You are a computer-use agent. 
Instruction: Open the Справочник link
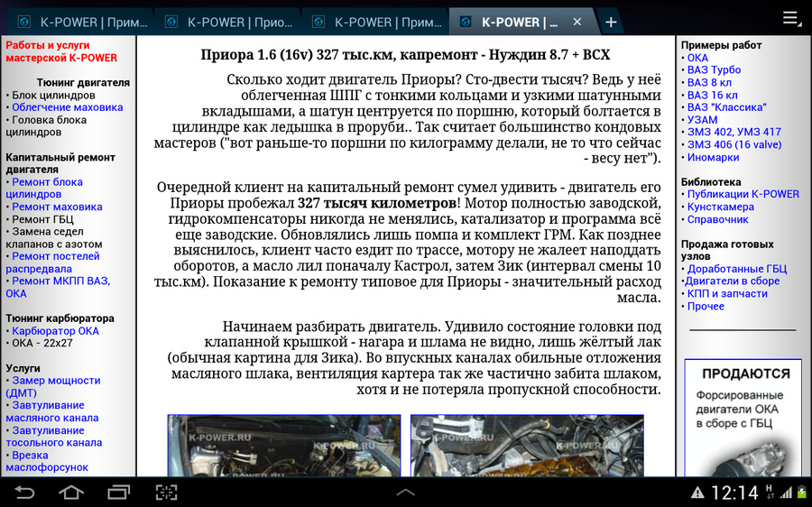pos(718,219)
